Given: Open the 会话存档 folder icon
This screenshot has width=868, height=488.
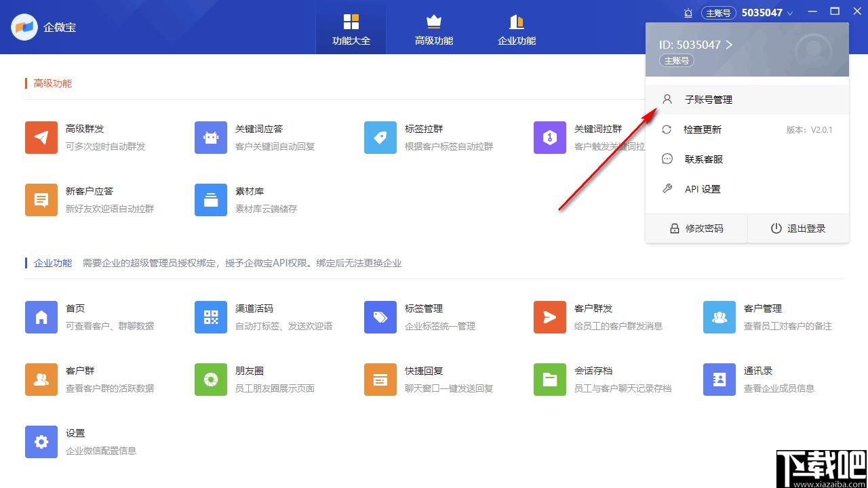Looking at the screenshot, I should click(550, 380).
